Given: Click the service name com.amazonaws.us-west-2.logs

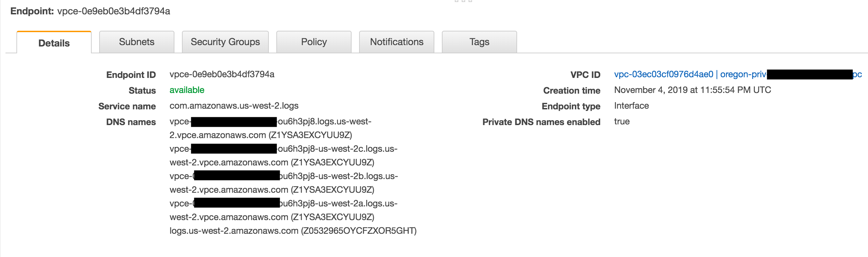Looking at the screenshot, I should coord(234,106).
